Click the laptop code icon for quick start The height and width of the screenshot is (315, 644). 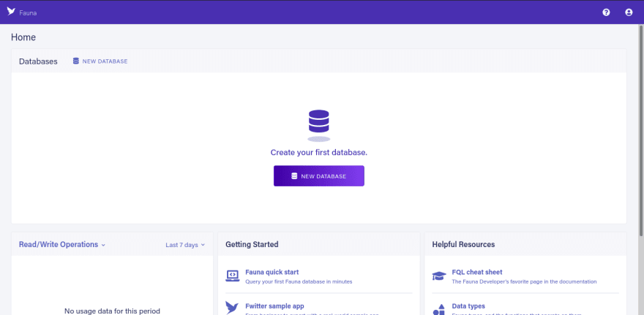click(x=233, y=276)
